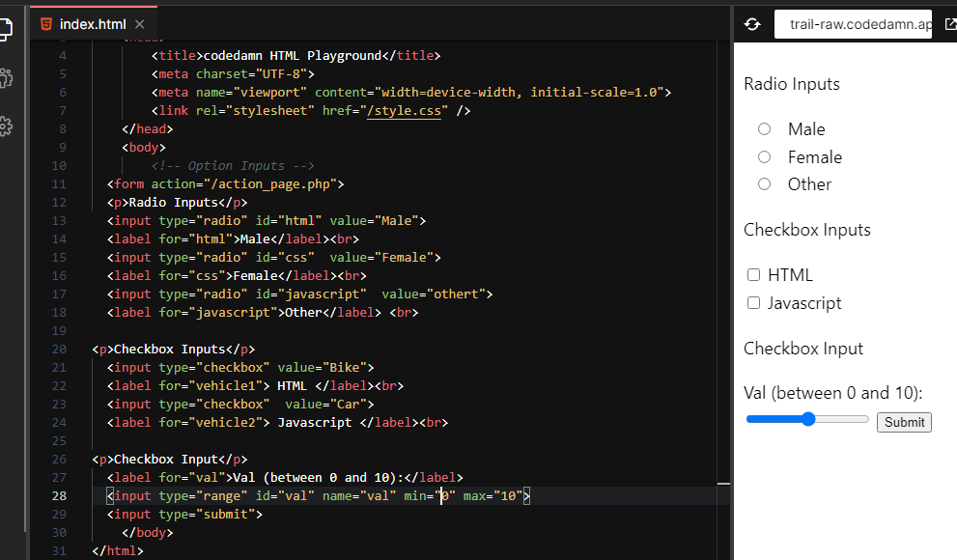Open the settings gear in the sidebar
The height and width of the screenshot is (560, 957).
[5, 126]
